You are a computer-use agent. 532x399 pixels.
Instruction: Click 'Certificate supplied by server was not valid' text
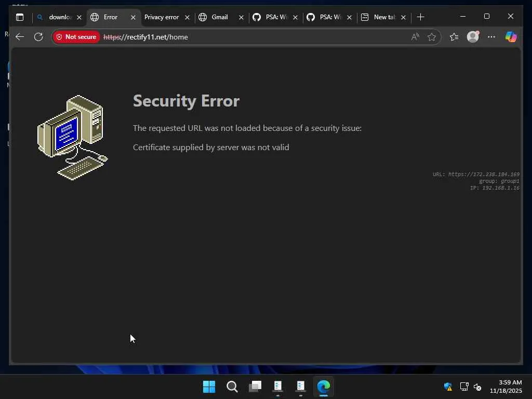(x=211, y=147)
